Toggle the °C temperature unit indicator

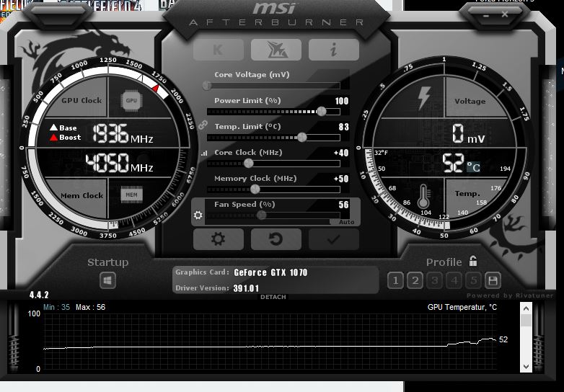click(473, 167)
